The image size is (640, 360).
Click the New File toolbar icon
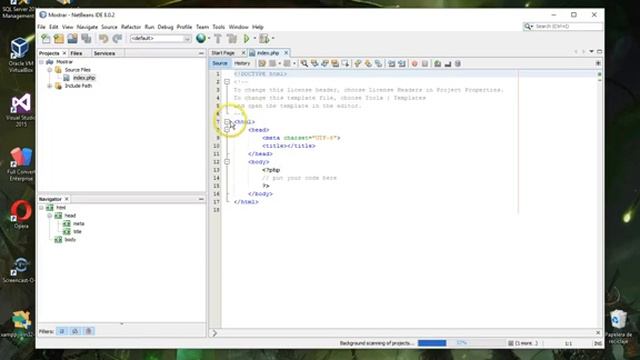click(46, 39)
